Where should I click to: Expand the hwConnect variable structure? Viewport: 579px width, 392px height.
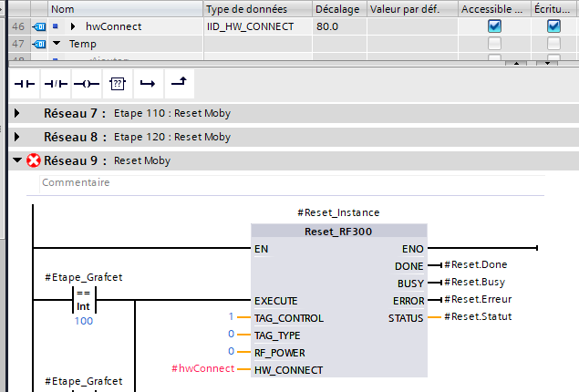pyautogui.click(x=73, y=26)
